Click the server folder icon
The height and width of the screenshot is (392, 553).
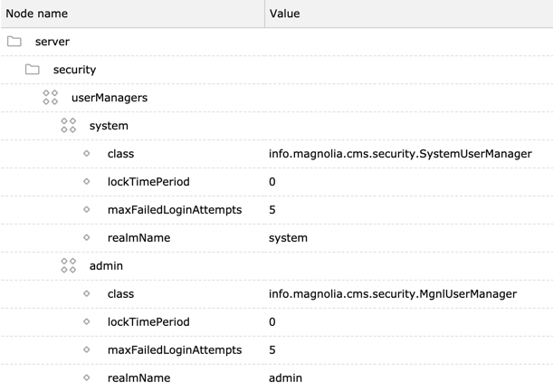coord(14,42)
